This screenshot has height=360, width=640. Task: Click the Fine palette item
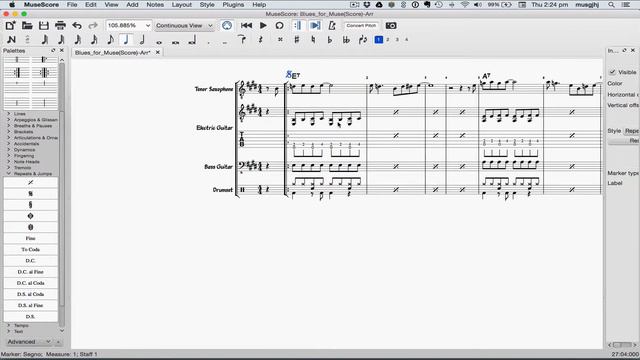(31, 238)
